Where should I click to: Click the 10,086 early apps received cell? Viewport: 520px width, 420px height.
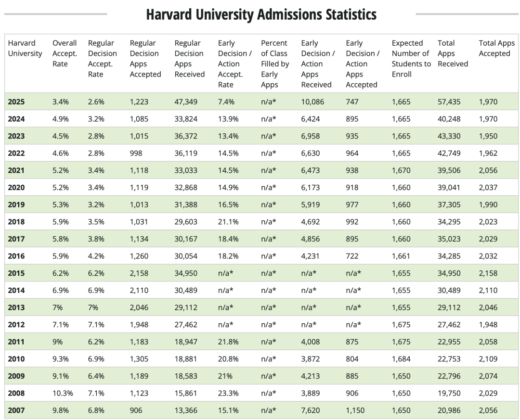click(x=312, y=102)
